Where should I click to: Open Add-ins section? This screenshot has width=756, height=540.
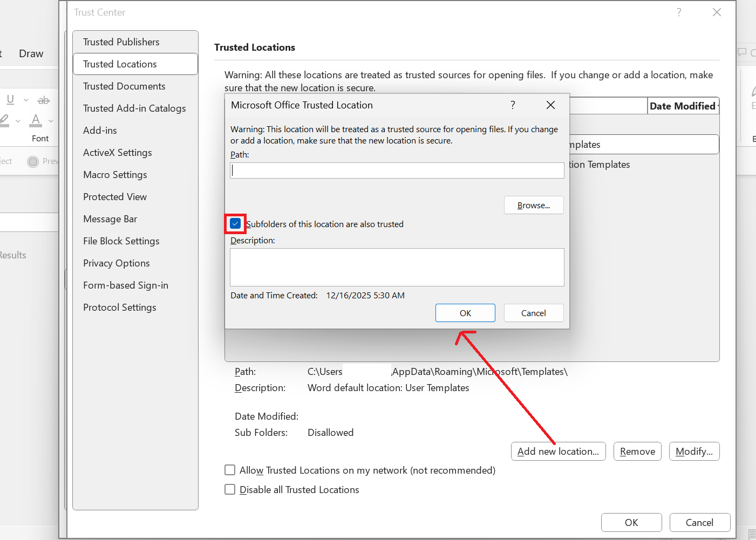(x=135, y=131)
